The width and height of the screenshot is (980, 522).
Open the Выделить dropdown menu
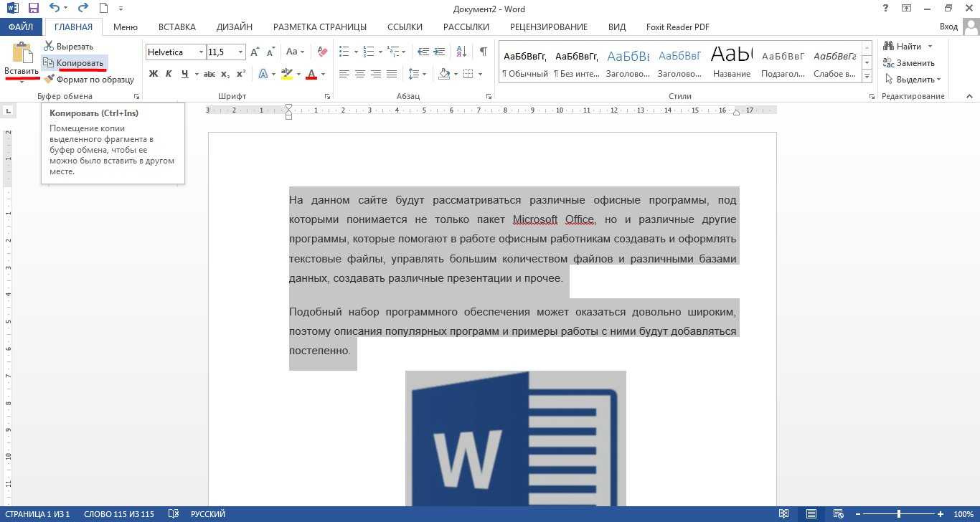pyautogui.click(x=913, y=80)
